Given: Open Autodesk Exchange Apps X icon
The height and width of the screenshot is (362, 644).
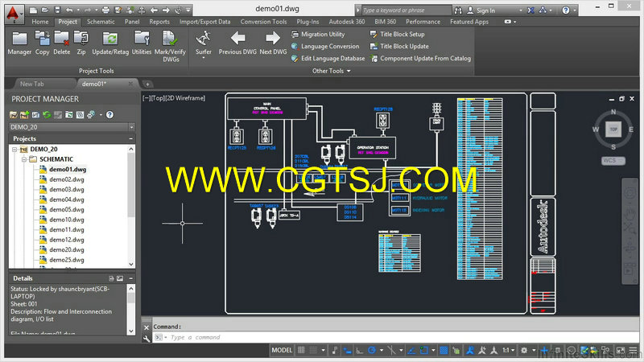Looking at the screenshot, I should (x=530, y=10).
